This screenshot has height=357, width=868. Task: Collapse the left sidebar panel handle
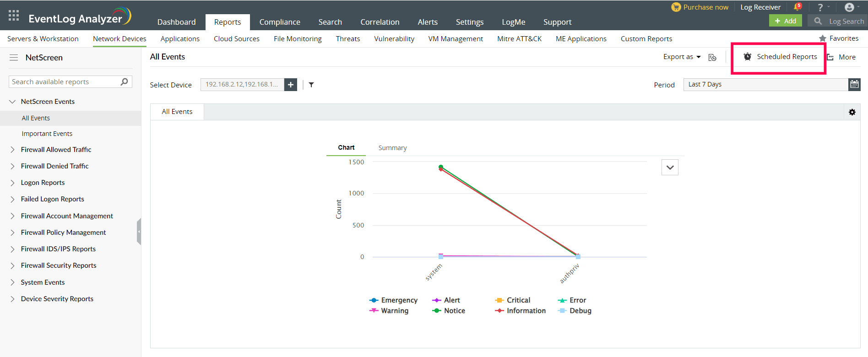[x=139, y=232]
